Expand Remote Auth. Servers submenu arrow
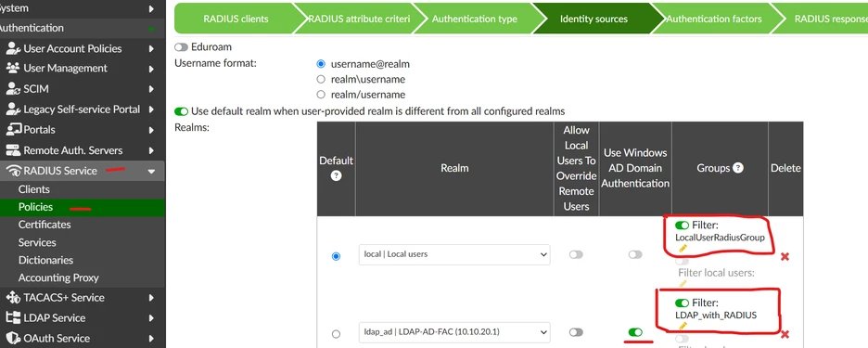This screenshot has height=348, width=868. [x=151, y=150]
